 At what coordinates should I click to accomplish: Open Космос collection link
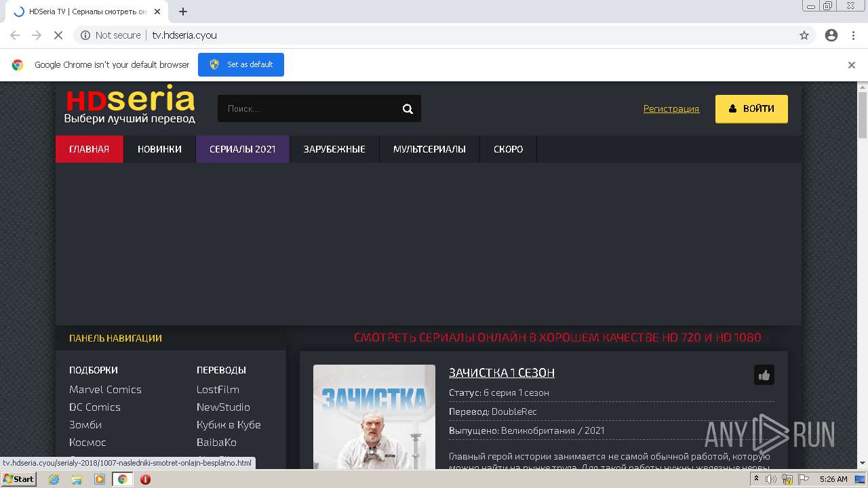coord(87,442)
